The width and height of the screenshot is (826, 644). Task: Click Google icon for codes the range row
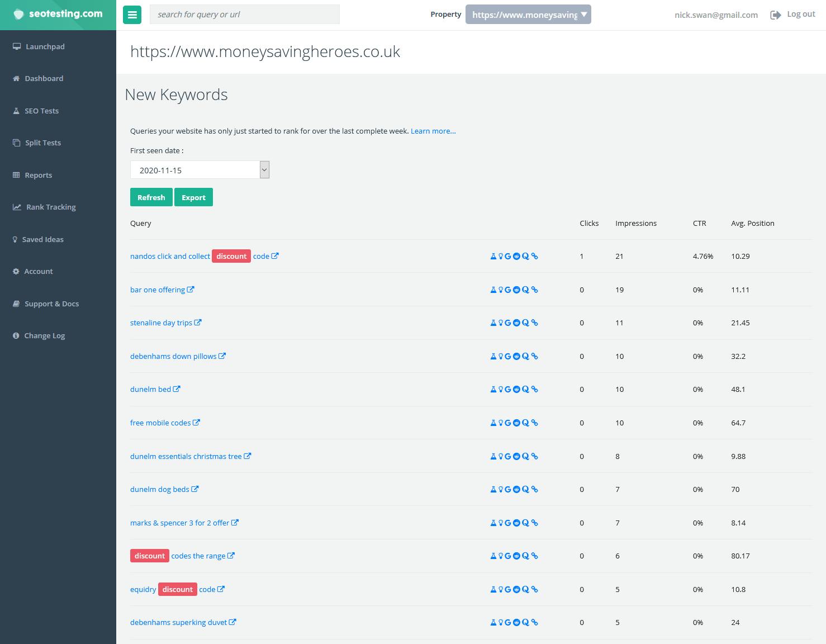click(x=508, y=556)
